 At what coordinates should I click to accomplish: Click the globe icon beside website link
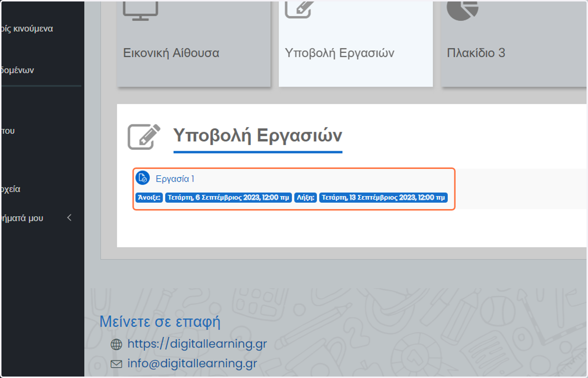[116, 345]
